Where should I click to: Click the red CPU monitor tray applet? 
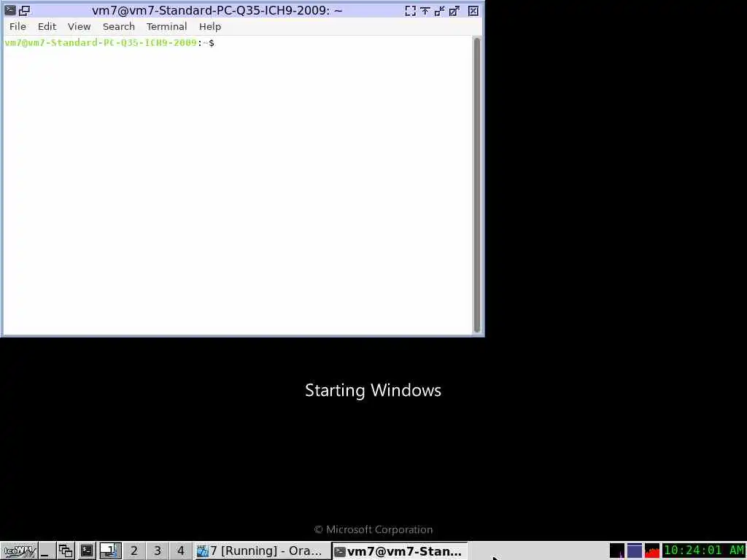click(652, 551)
